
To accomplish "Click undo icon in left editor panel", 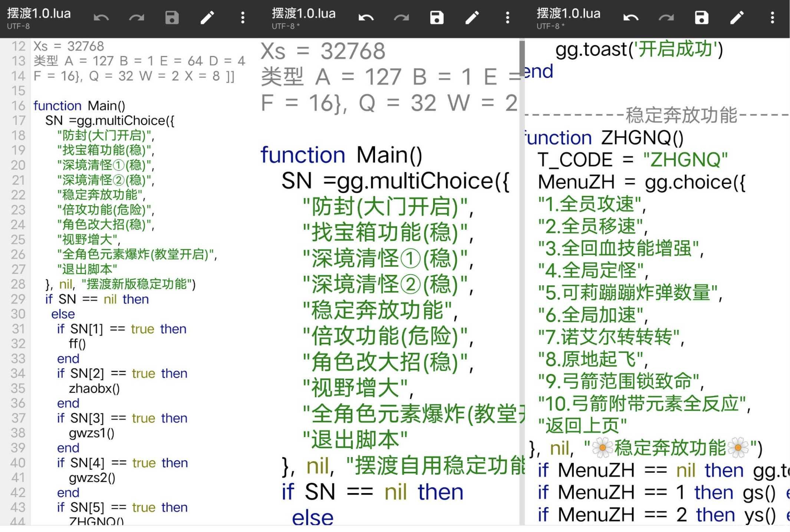I will (x=101, y=17).
